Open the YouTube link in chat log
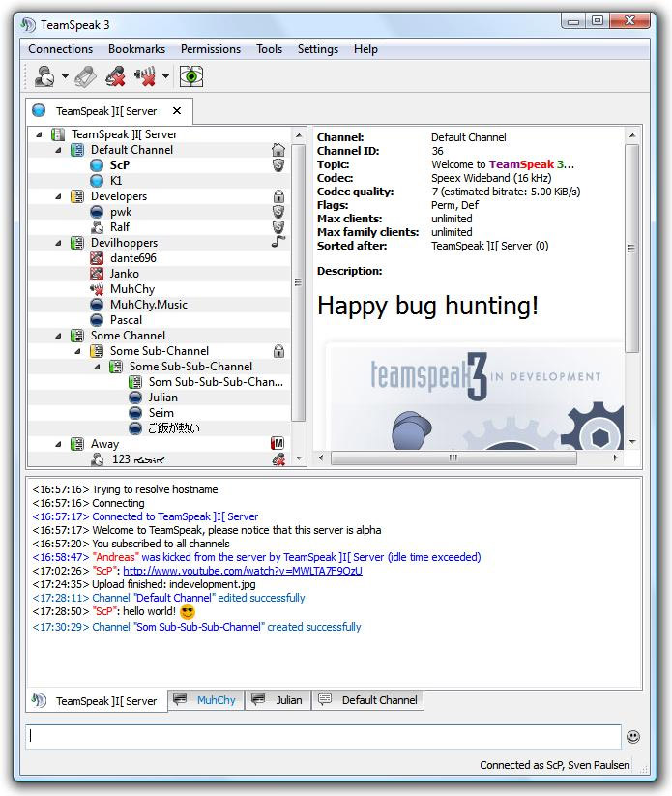The height and width of the screenshot is (796, 672). click(x=242, y=571)
